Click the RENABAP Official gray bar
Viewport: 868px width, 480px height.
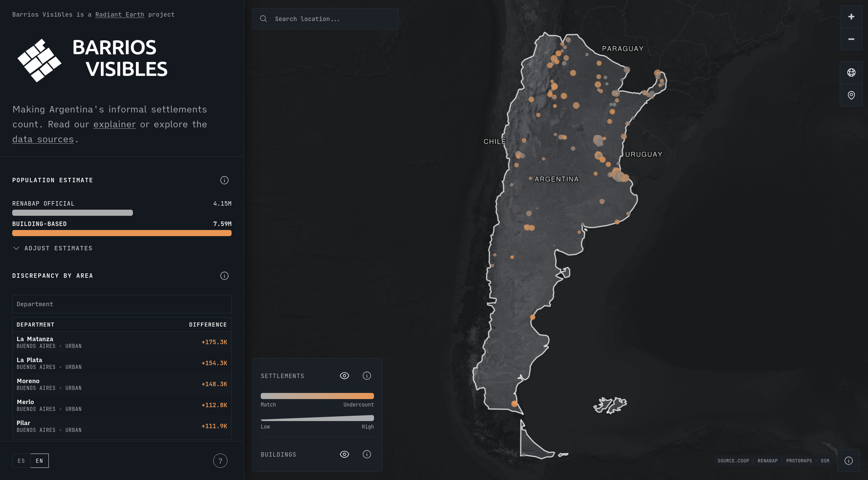pyautogui.click(x=73, y=213)
